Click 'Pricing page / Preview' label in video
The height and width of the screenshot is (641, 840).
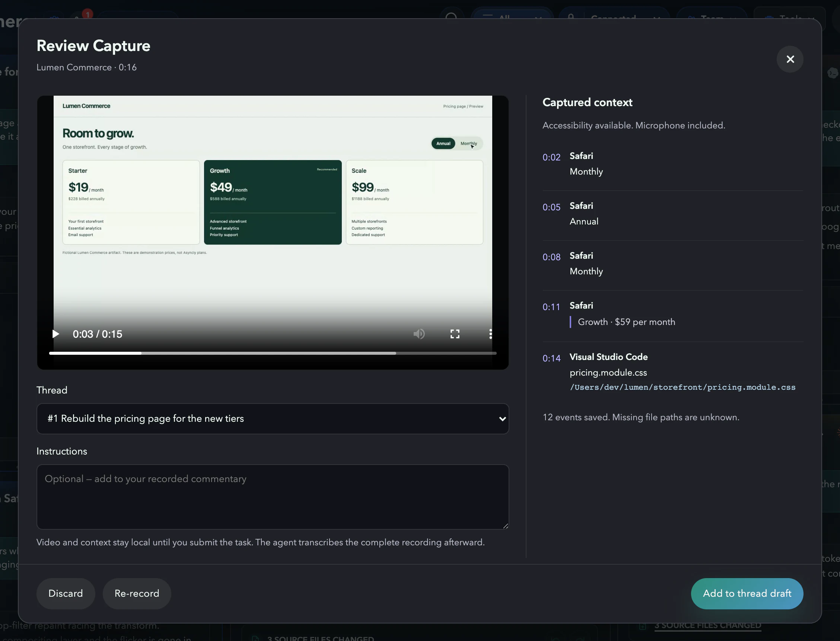coord(463,106)
